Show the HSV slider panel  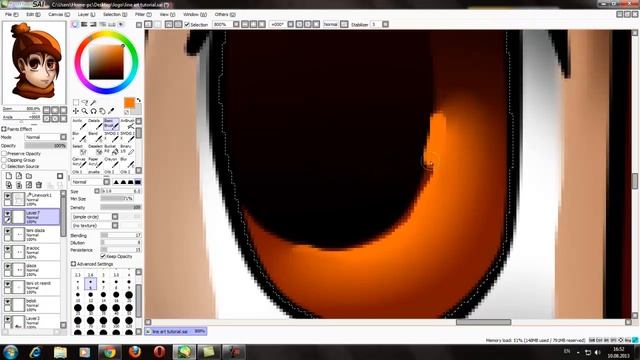pyautogui.click(x=93, y=24)
